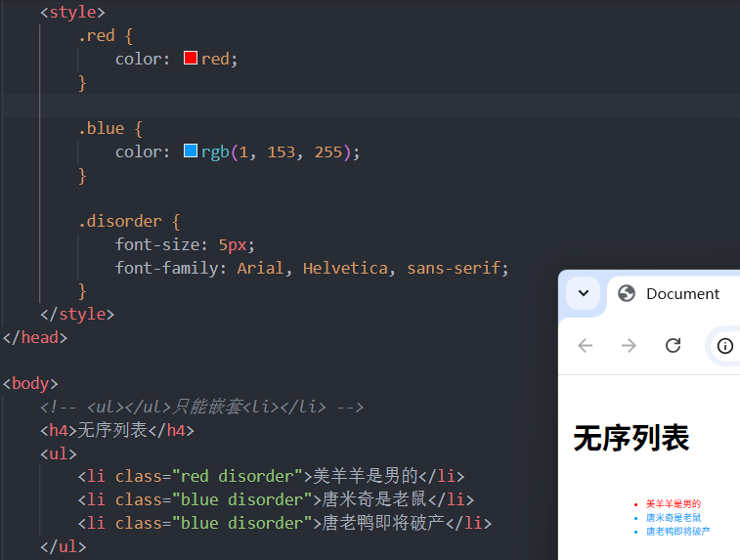
Task: Select the Document browser tab
Action: (x=674, y=294)
